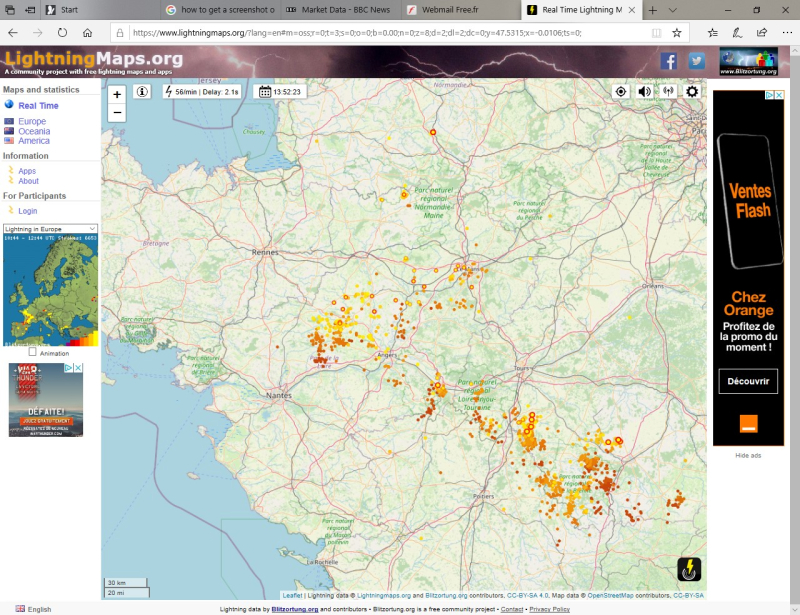
Task: Click Découvrir in the Orange ad
Action: (748, 381)
